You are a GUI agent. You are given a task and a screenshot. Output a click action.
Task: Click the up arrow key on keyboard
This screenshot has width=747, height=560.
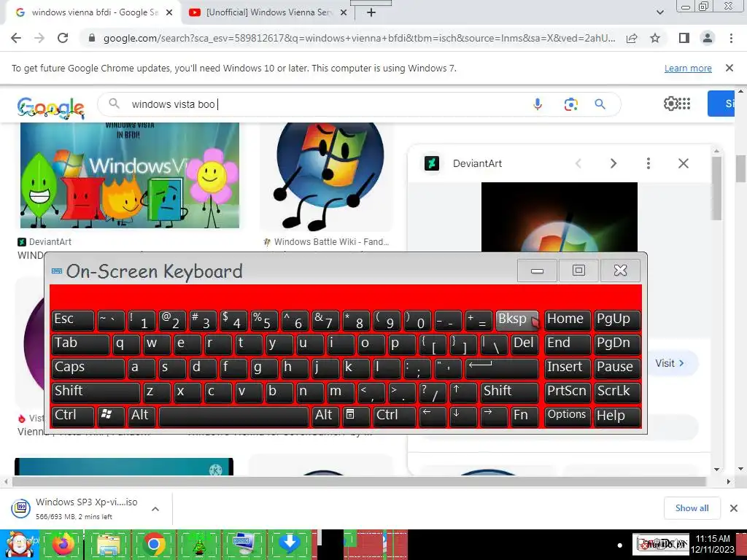click(463, 392)
